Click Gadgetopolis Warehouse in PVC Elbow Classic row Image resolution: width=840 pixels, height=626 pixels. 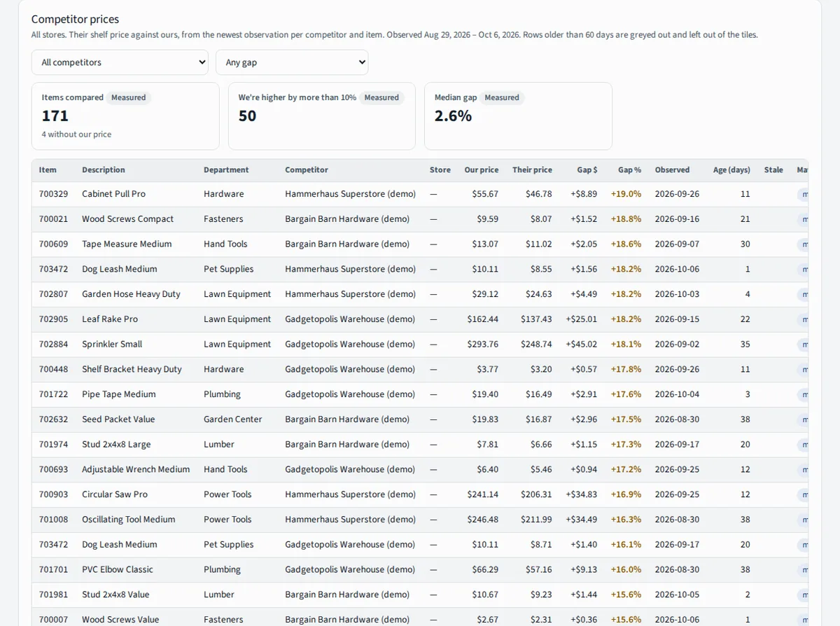coord(350,570)
